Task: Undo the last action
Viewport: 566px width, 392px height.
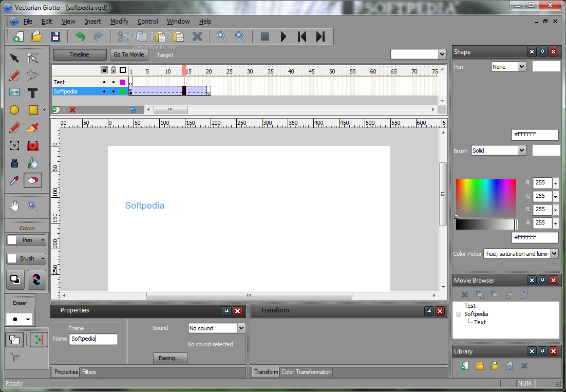Action: (x=80, y=36)
